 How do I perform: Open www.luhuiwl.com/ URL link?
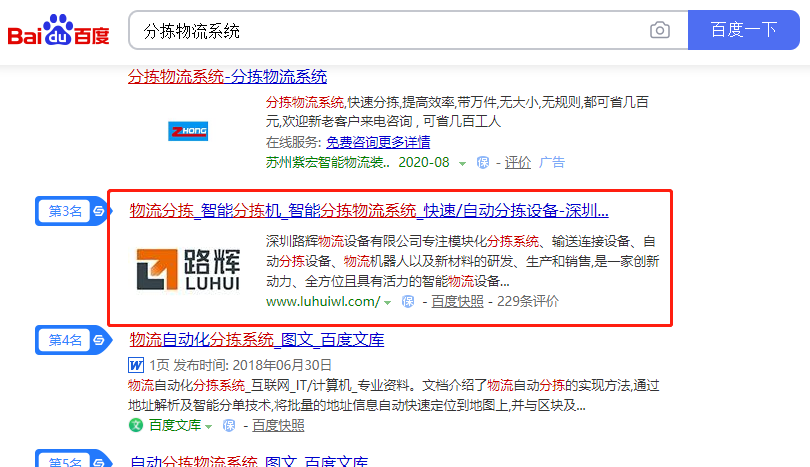323,302
